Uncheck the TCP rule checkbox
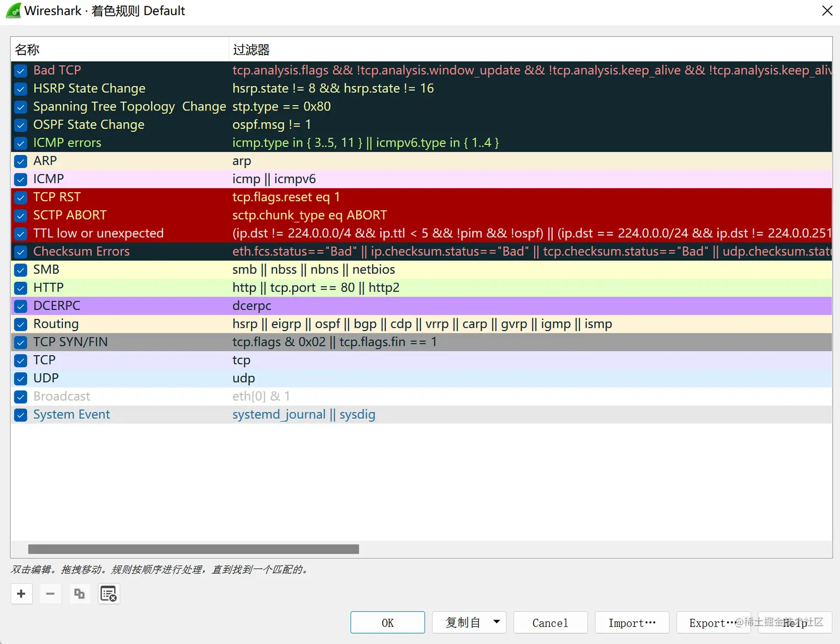 coord(21,361)
